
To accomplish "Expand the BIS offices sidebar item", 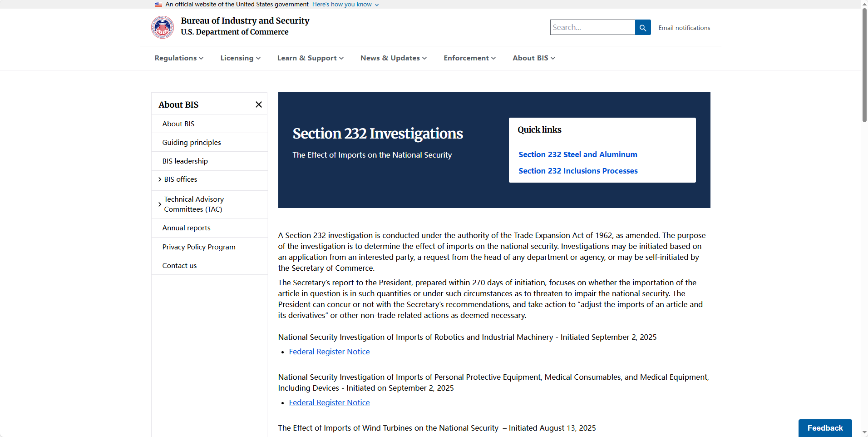I will 160,179.
